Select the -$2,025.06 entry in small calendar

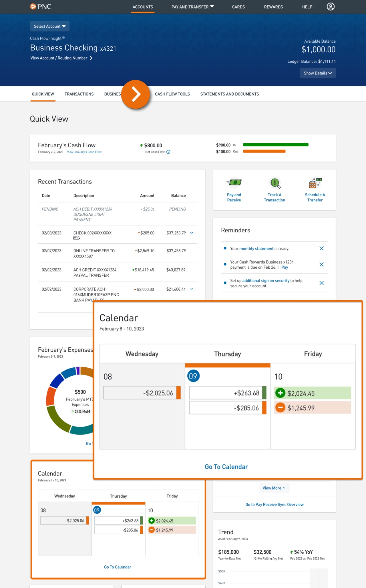coord(65,520)
